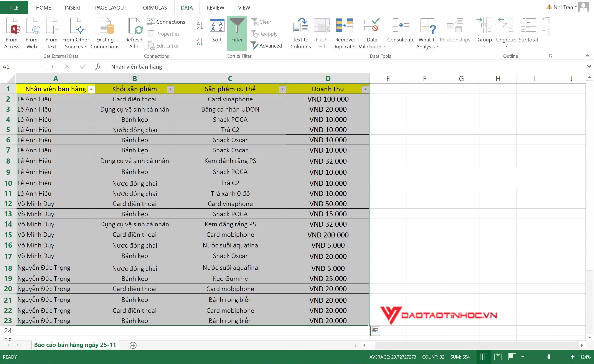Open Outline dialog launcher
This screenshot has height=364, width=594.
coord(551,56)
